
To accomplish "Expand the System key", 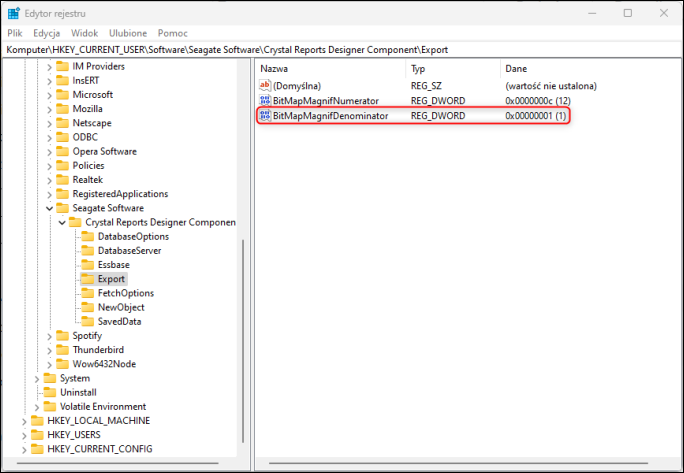I will point(37,379).
